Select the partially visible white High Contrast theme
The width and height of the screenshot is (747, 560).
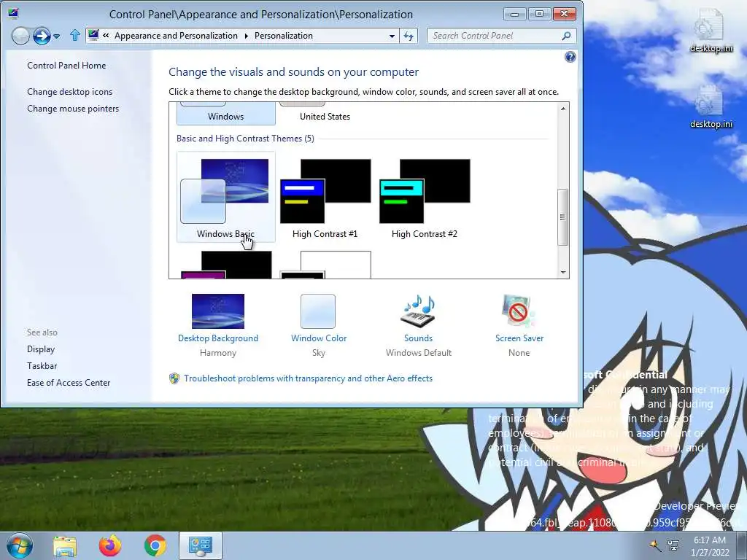325,265
